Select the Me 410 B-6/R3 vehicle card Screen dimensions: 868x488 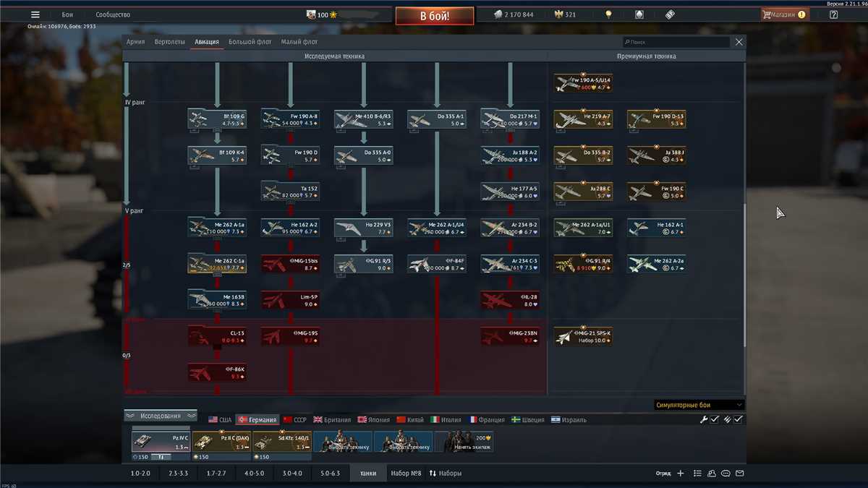tap(364, 119)
